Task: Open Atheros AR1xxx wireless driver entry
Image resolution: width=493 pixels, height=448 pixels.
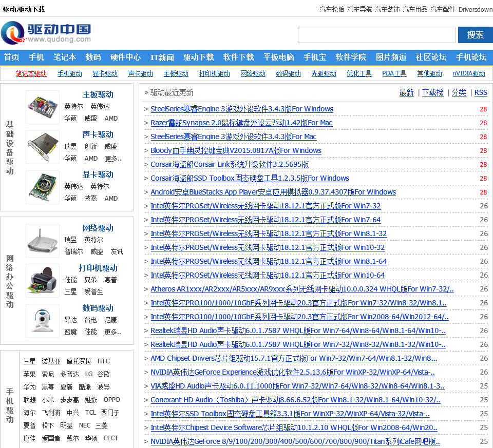Action: [302, 289]
